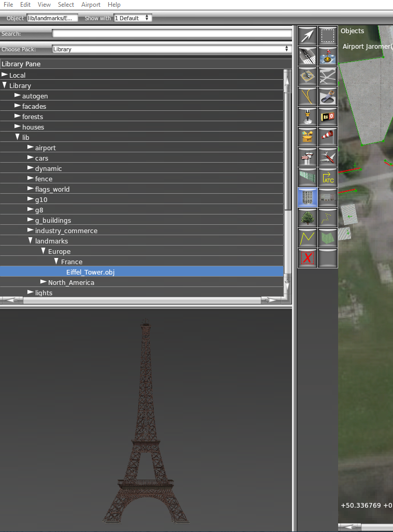The width and height of the screenshot is (393, 532).
Task: Choose the green Polygon tool
Action: (328, 237)
